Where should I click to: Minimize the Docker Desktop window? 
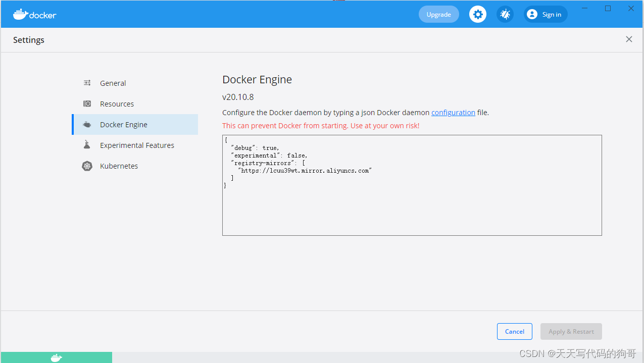[585, 9]
